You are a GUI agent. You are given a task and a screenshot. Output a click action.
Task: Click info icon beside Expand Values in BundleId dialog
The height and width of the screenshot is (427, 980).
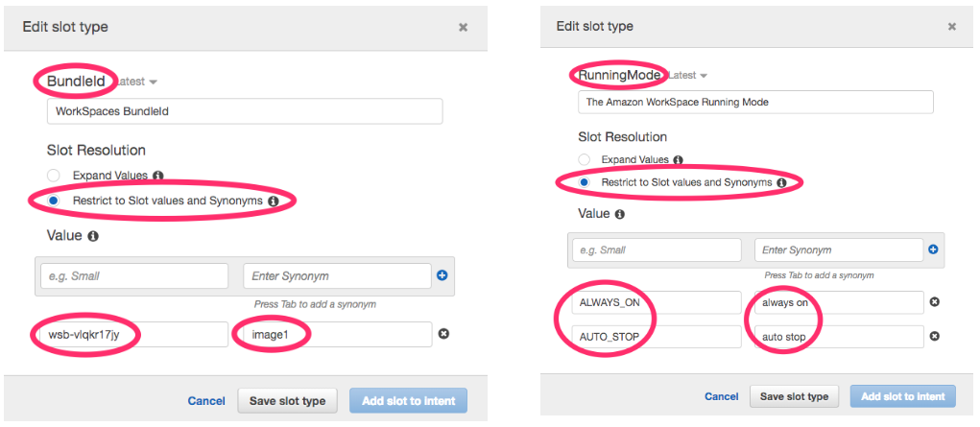(x=157, y=176)
